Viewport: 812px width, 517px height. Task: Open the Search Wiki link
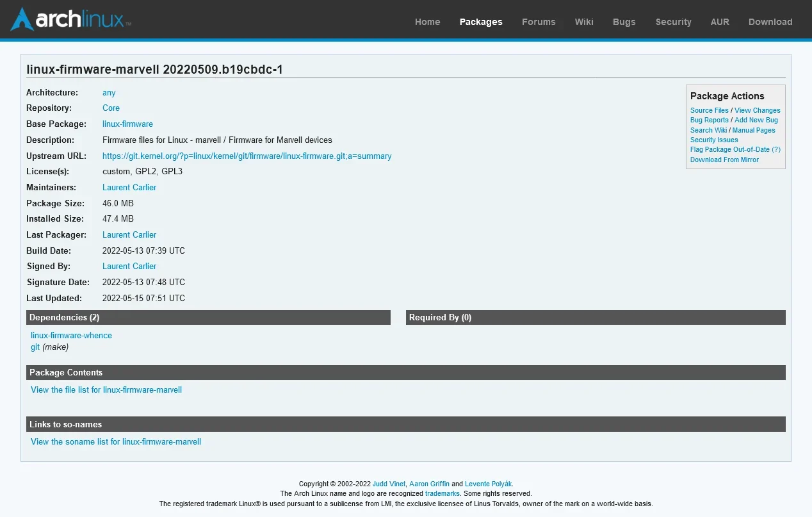[x=708, y=131]
